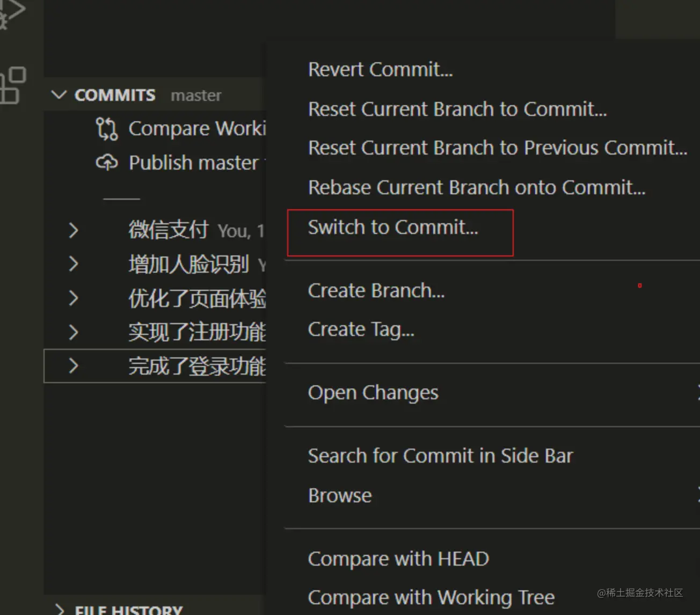
Task: Open the Browse submenu
Action: 340,496
